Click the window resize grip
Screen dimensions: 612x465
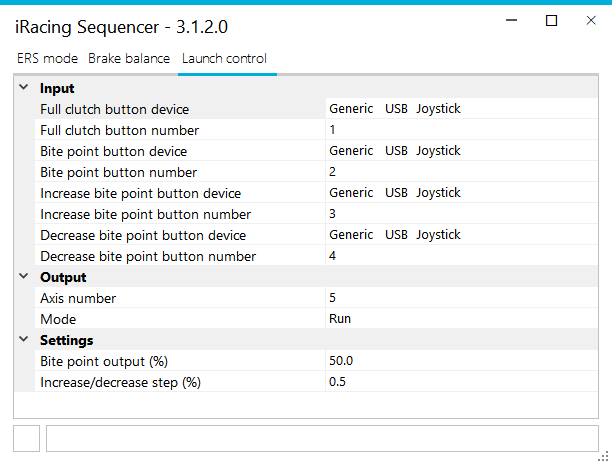[x=603, y=456]
